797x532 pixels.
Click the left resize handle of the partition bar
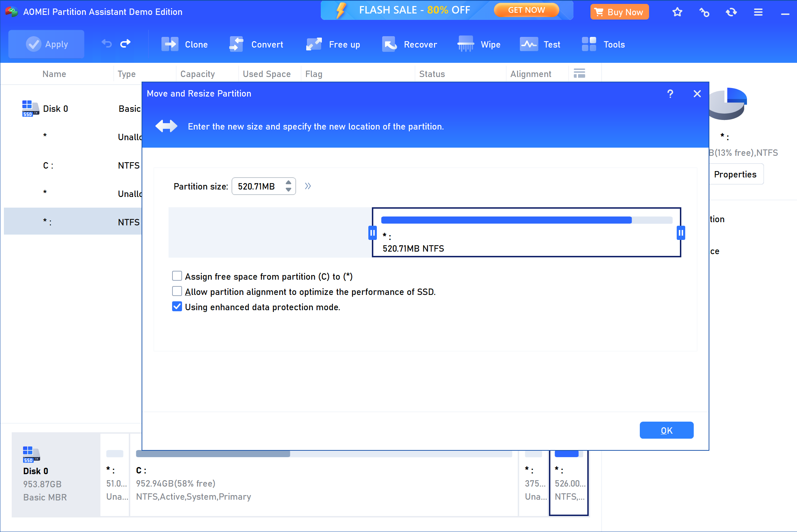(372, 233)
